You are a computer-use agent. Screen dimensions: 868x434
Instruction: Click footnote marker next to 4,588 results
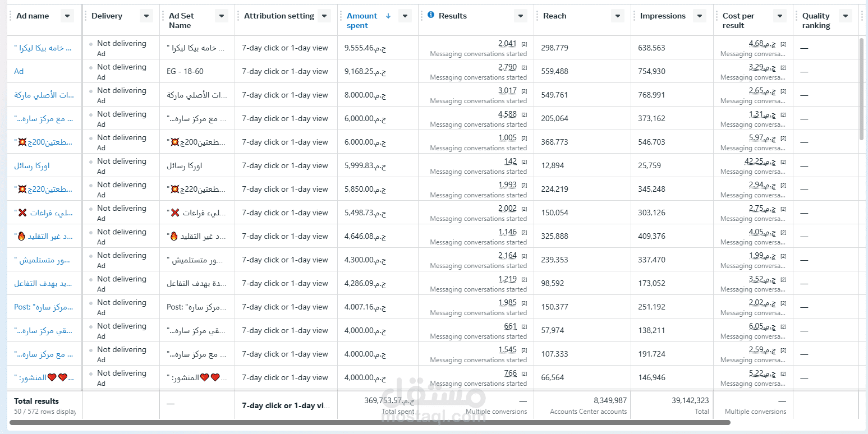524,114
